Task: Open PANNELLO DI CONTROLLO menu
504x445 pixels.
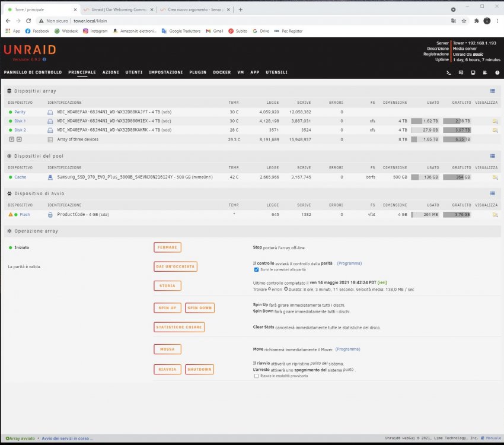Action: click(33, 72)
